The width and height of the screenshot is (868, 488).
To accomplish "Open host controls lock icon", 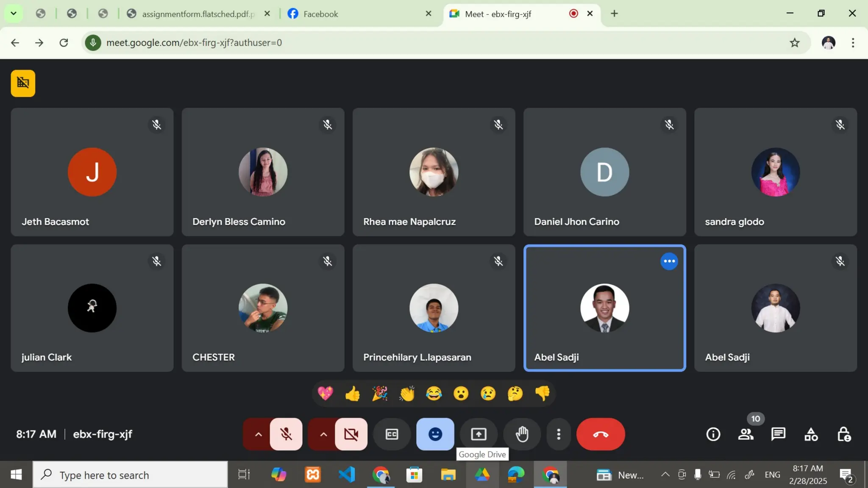I will point(843,434).
